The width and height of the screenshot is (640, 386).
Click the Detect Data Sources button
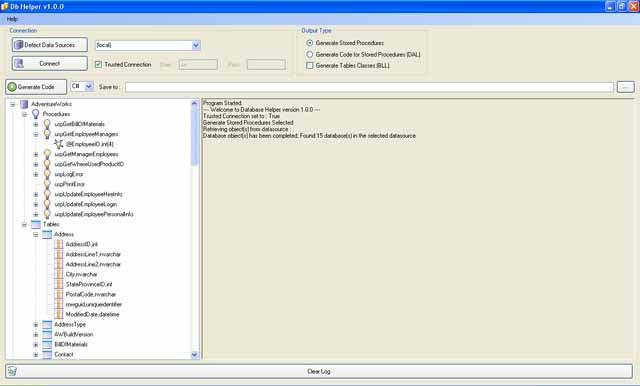[49, 45]
